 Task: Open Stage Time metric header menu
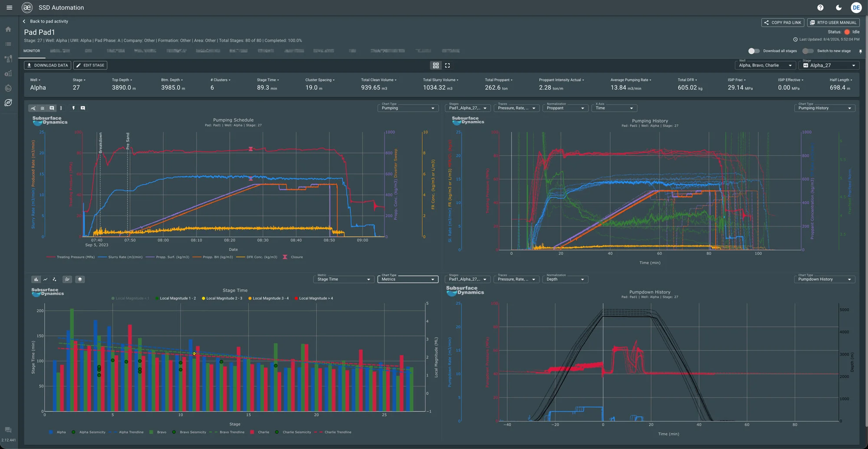click(268, 80)
